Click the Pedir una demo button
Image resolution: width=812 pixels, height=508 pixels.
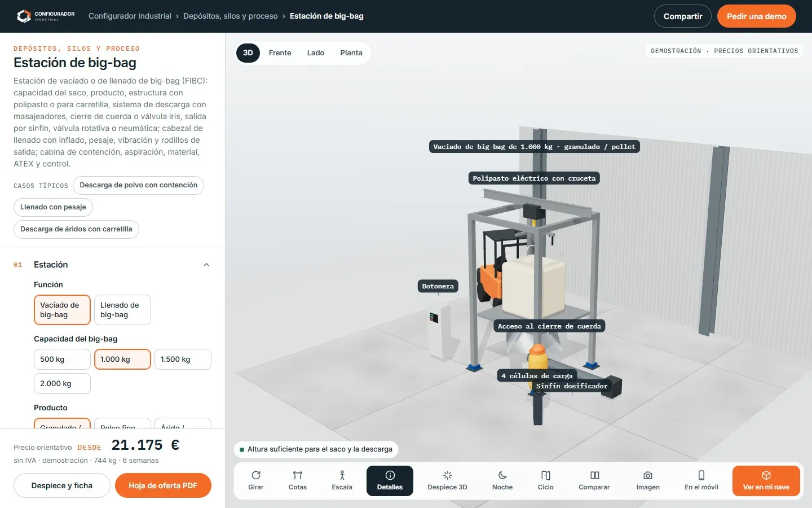pyautogui.click(x=757, y=16)
